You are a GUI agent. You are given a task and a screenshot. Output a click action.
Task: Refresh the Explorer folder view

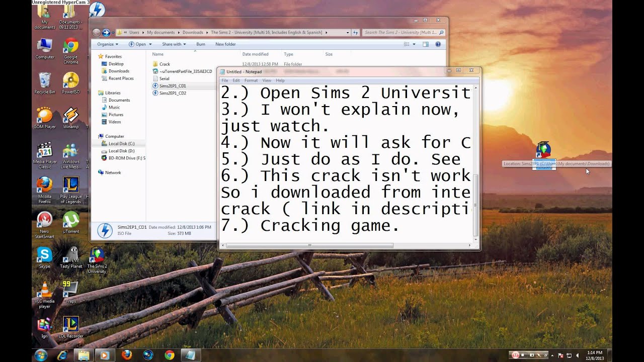356,32
